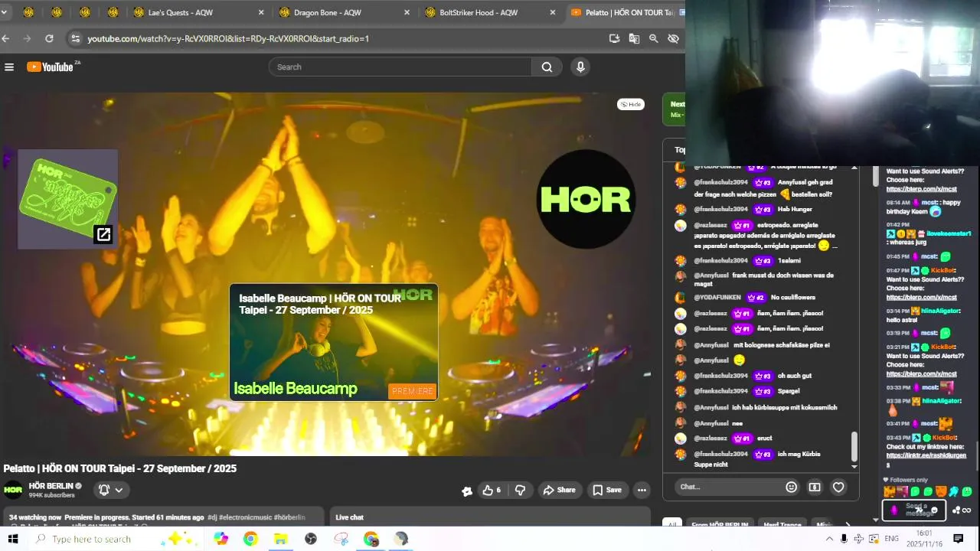
Task: Click the sparkle icon left of like
Action: [467, 491]
